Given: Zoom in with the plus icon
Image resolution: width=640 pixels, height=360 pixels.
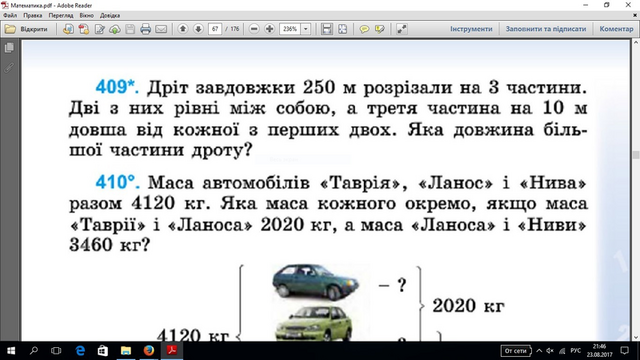Looking at the screenshot, I should [269, 29].
